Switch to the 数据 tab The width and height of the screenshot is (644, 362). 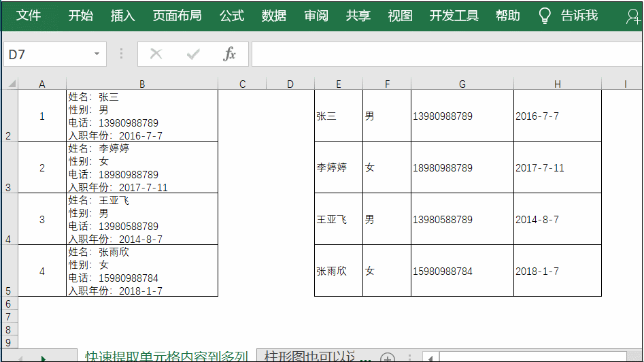274,16
